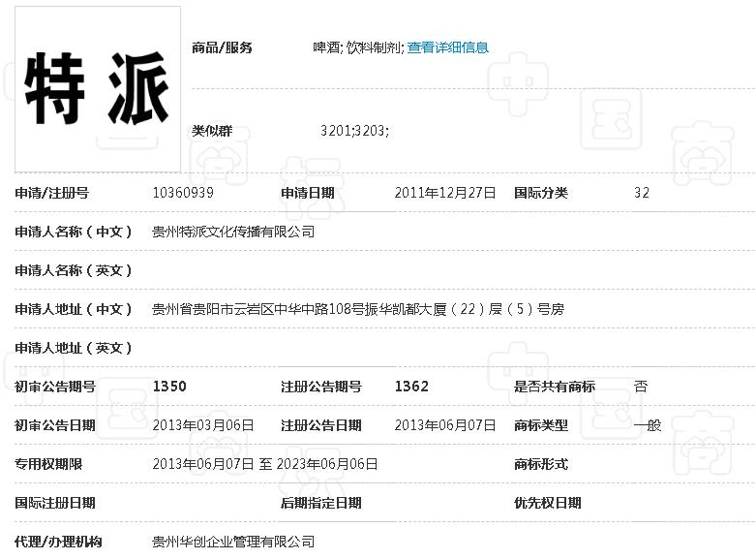Image resolution: width=756 pixels, height=559 pixels.
Task: Click the 国际分类 label
Action: 540,193
